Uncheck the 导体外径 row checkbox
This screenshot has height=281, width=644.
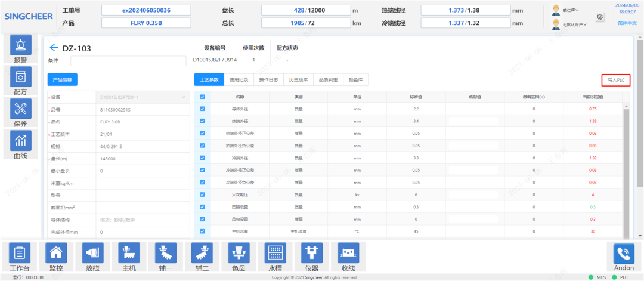pyautogui.click(x=202, y=109)
